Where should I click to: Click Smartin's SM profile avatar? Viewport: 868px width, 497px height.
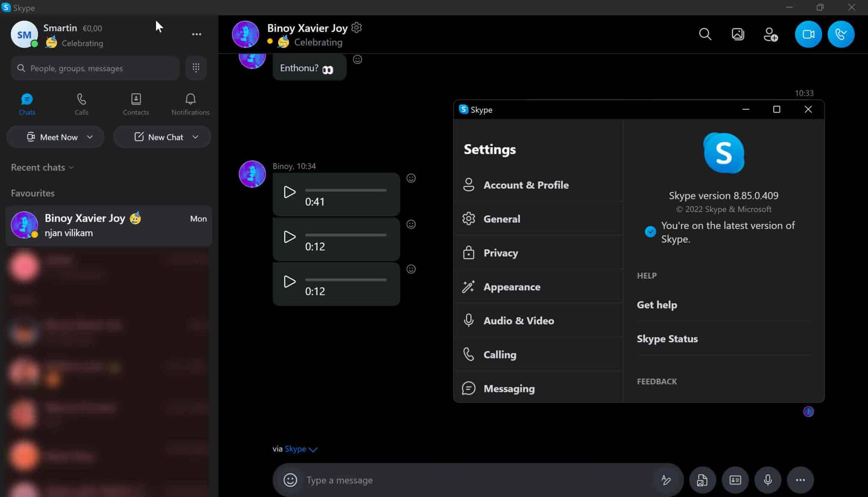24,34
